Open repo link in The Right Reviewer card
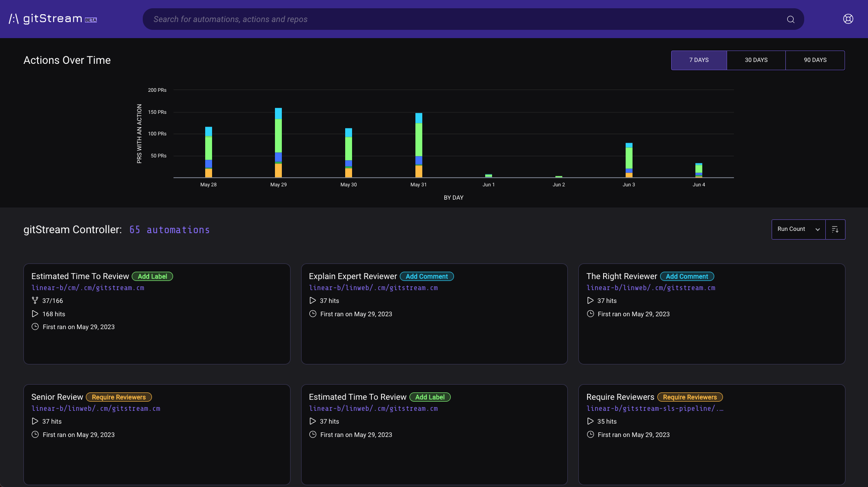868x487 pixels. point(651,288)
